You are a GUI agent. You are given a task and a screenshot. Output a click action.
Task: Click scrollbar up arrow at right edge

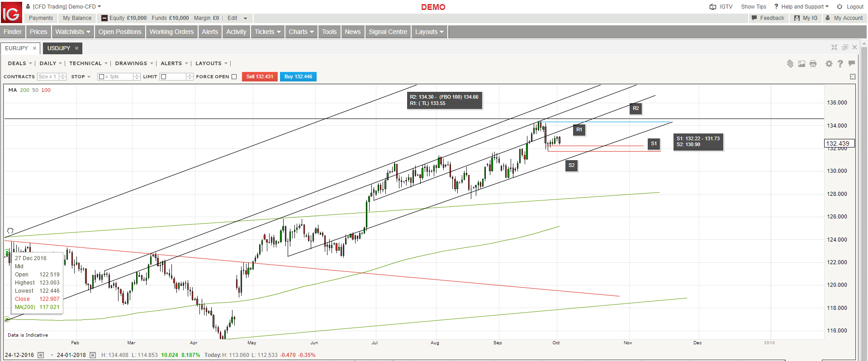click(863, 44)
